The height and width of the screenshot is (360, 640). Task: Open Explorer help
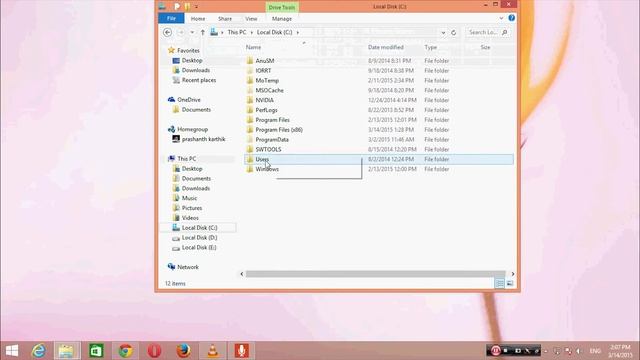click(x=511, y=18)
